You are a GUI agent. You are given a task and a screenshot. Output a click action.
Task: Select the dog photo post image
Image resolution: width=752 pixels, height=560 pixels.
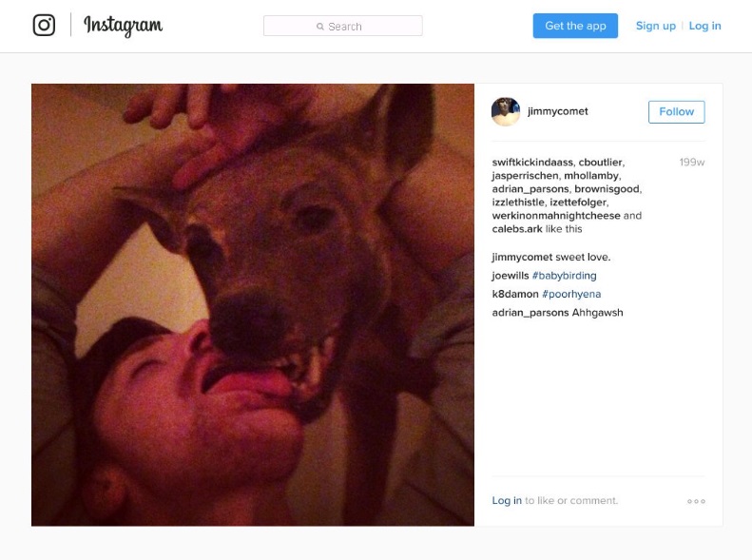253,305
